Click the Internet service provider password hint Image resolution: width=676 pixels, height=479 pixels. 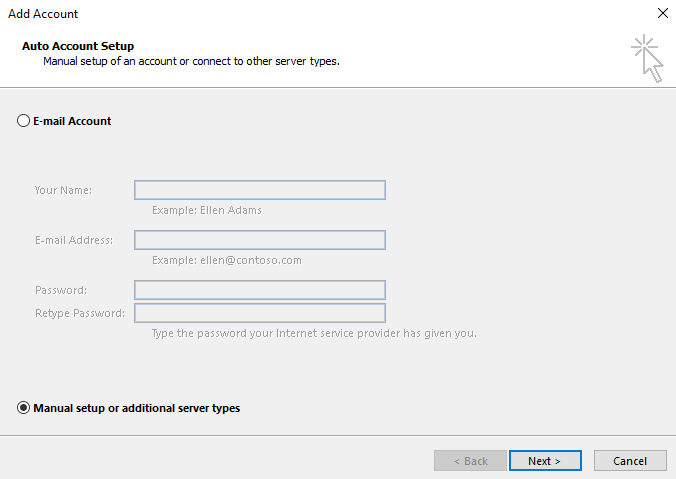click(314, 333)
